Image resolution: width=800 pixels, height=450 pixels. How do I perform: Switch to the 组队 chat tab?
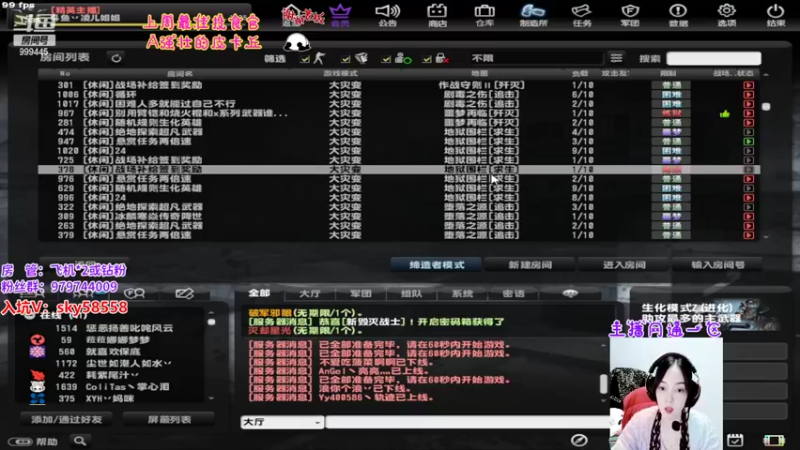click(411, 293)
